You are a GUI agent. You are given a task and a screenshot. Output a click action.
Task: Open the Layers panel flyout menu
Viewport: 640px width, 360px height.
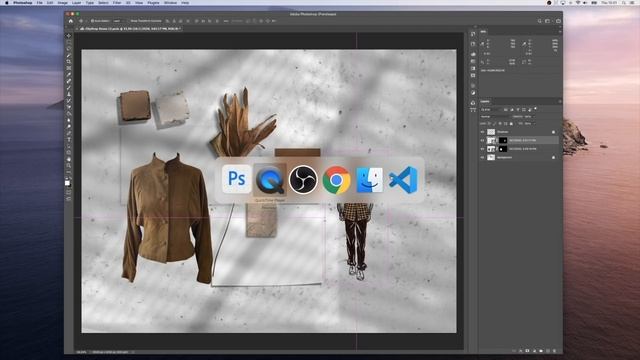coord(560,101)
